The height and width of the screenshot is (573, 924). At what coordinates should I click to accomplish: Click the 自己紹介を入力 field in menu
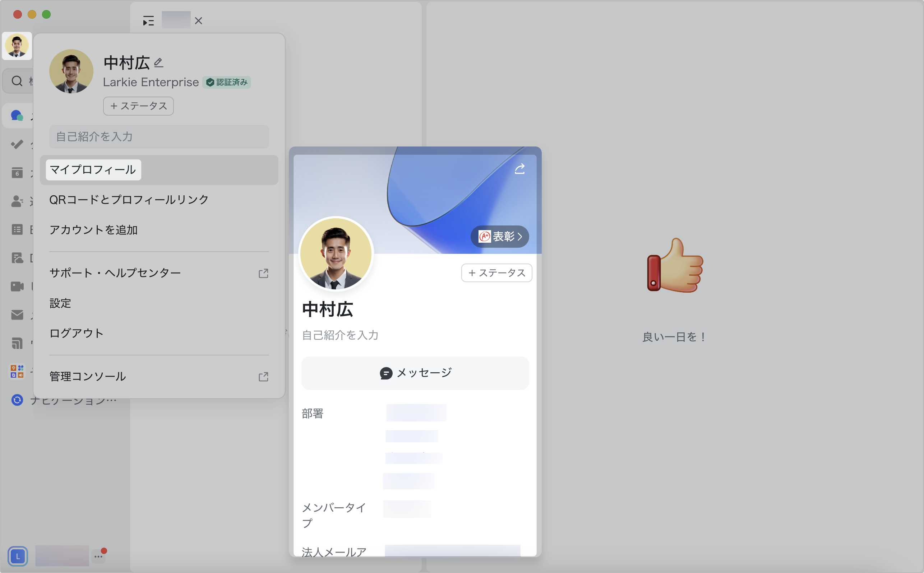159,136
